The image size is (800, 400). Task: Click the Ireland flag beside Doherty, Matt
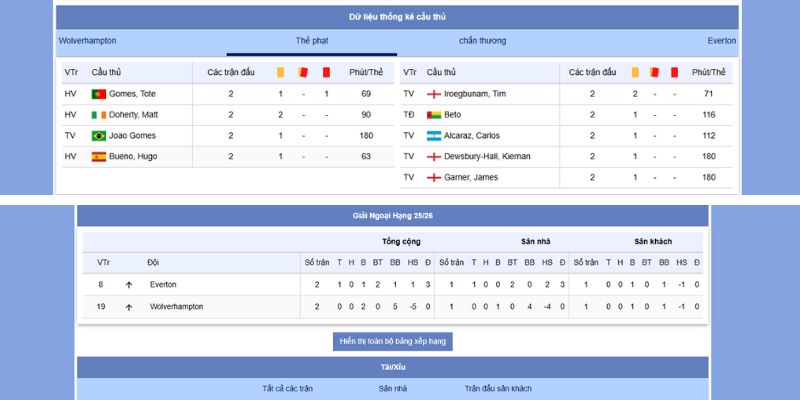pos(99,115)
